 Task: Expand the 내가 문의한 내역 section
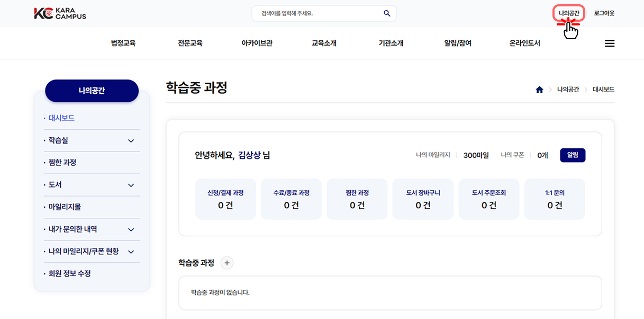coord(131,229)
